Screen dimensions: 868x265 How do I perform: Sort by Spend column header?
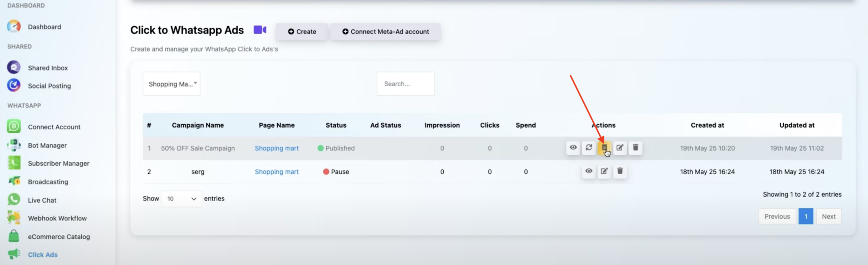click(526, 125)
